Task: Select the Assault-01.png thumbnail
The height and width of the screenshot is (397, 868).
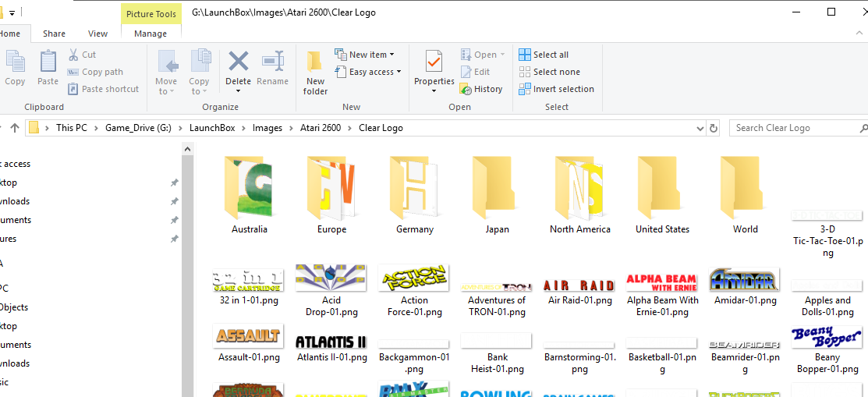Action: pyautogui.click(x=249, y=336)
